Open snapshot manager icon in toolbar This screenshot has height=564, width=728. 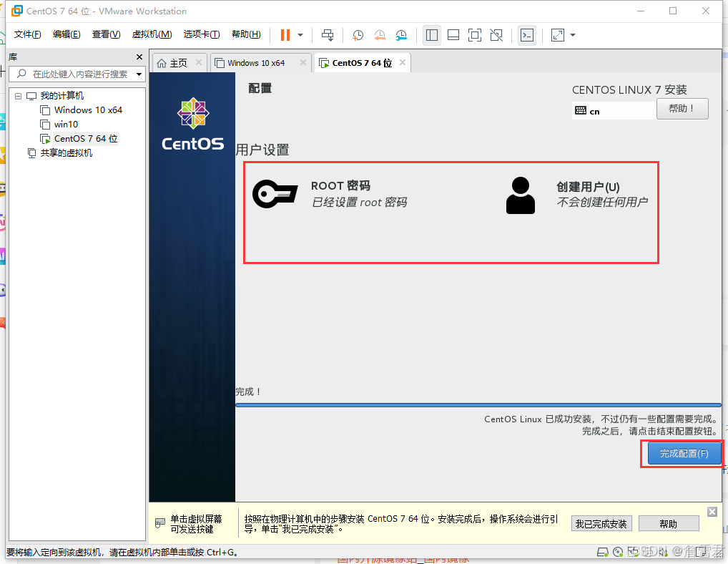(401, 35)
